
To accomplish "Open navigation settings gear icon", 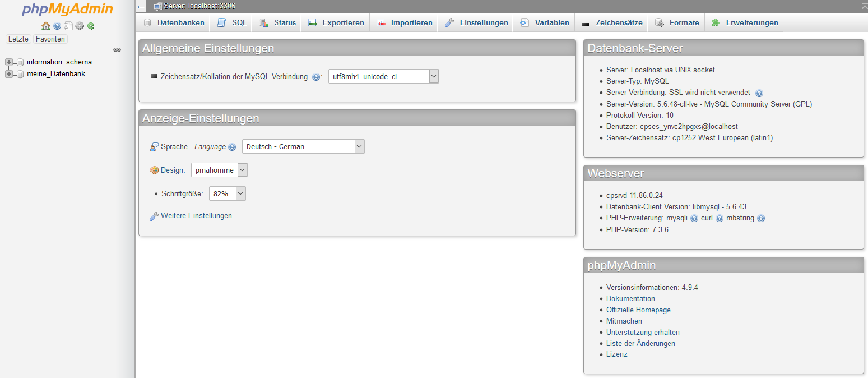I will [x=80, y=26].
